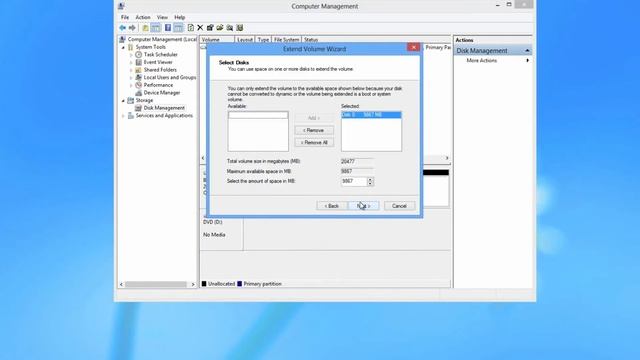Increase space amount with up spinner
Screen dimensions: 640x360
point(370,179)
